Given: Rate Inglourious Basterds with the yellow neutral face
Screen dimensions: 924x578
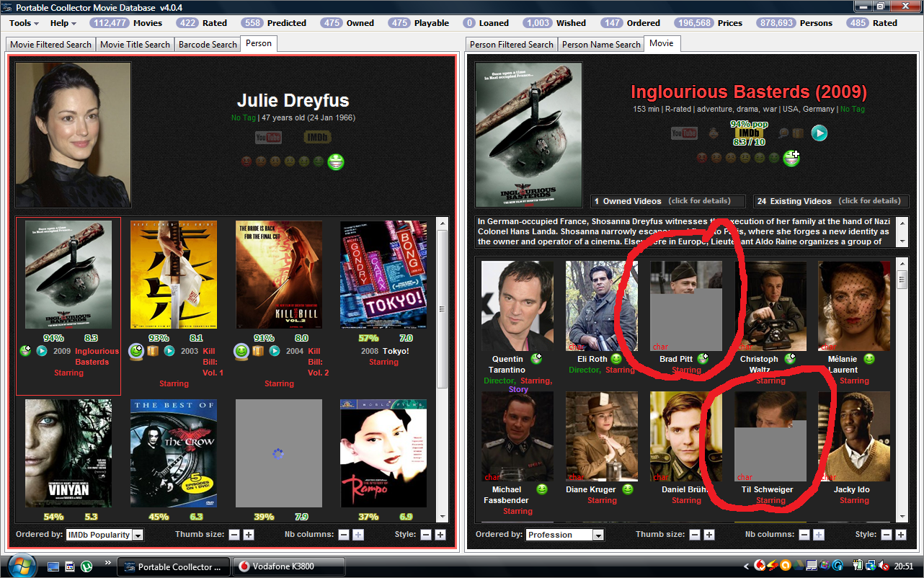Looking at the screenshot, I should click(x=745, y=158).
